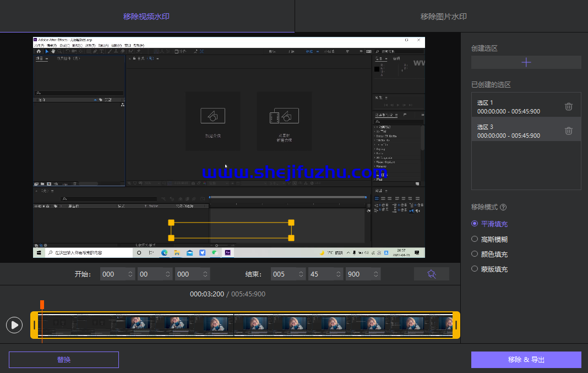Click the bottom-right handle of the yellow selection box
588x373 pixels.
click(291, 238)
